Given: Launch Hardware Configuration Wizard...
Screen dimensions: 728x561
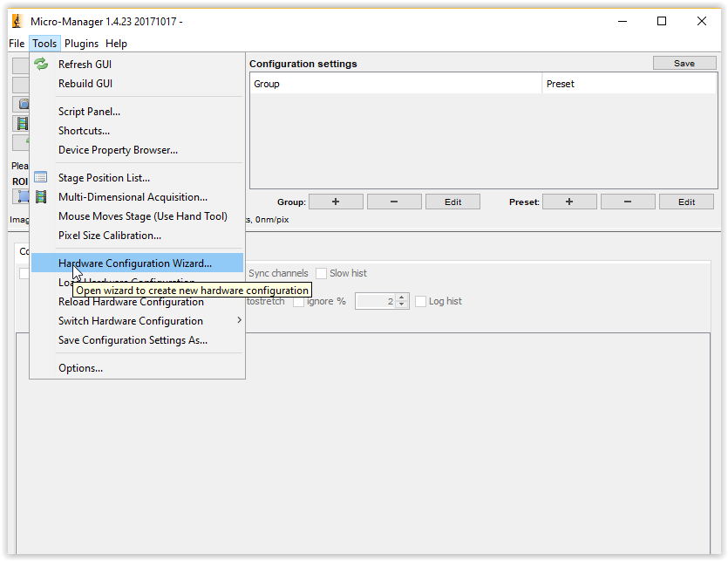Looking at the screenshot, I should click(137, 263).
